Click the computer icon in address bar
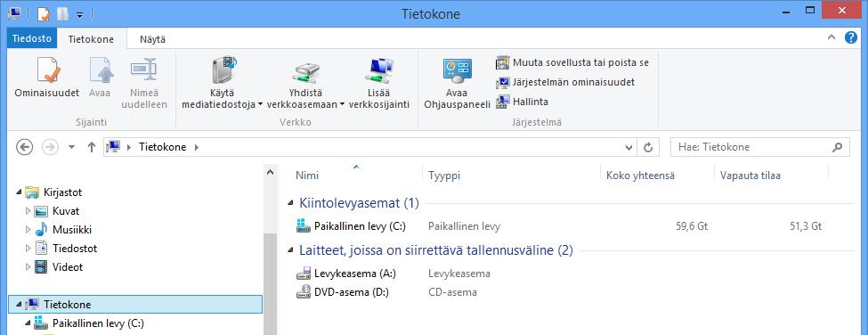 (x=114, y=147)
